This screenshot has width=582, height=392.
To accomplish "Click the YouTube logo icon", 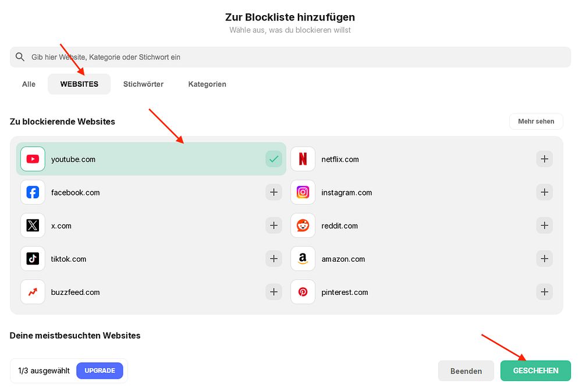I will [x=33, y=159].
